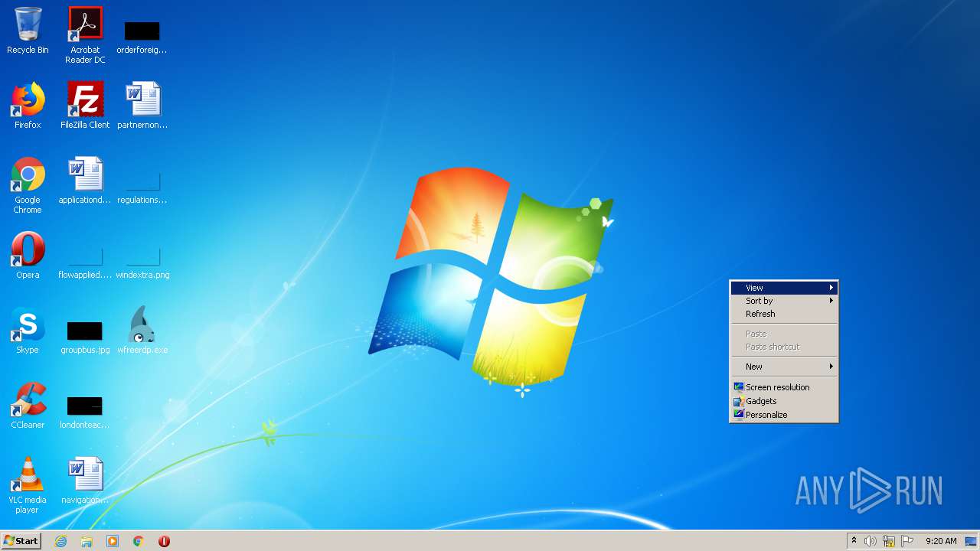Open the Action Center flag icon
This screenshot has height=551, width=980.
(907, 541)
